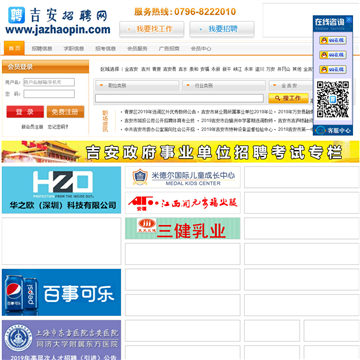This screenshot has height=360, width=360.
Task: Click the first QQ在线 chat icon
Action: [333, 40]
